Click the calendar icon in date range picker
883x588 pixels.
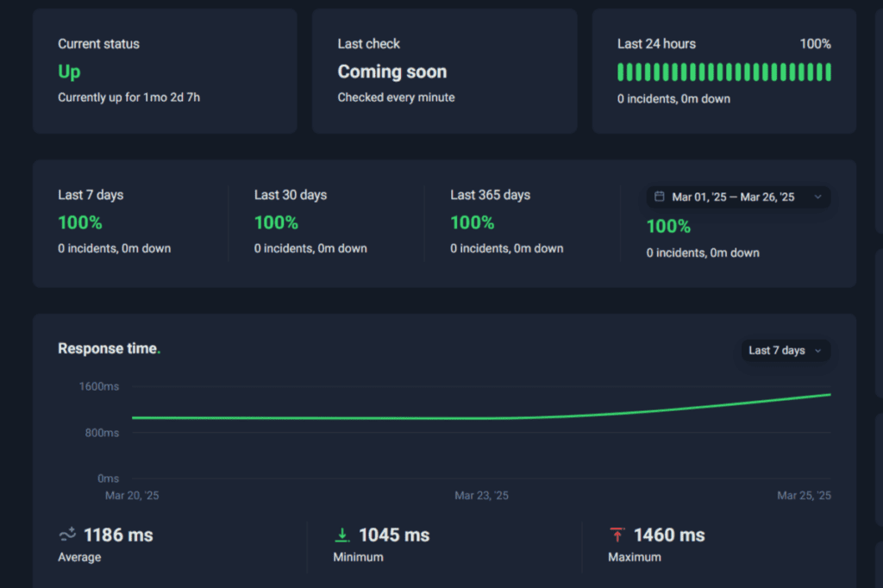pos(660,197)
